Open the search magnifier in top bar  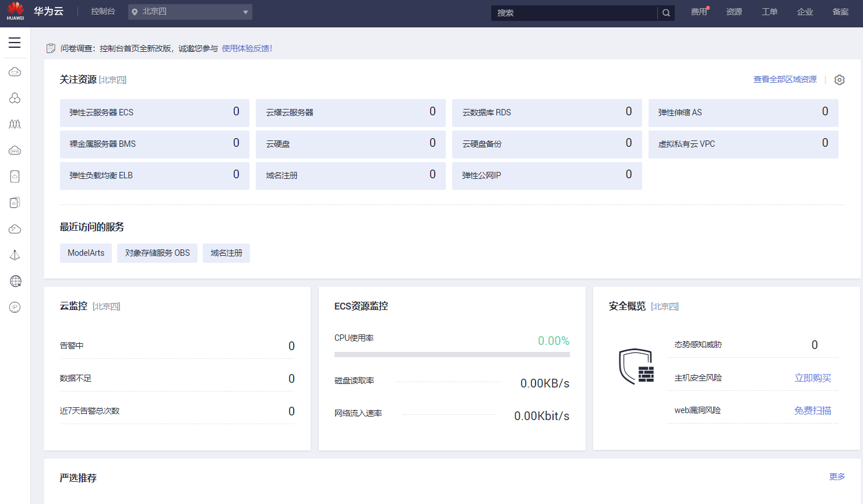tap(666, 12)
